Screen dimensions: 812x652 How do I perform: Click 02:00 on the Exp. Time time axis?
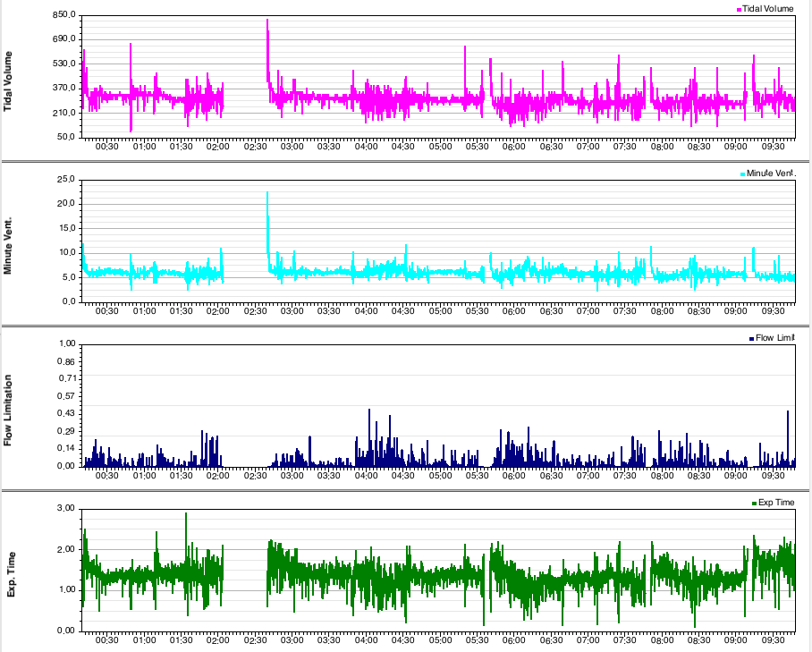(217, 640)
